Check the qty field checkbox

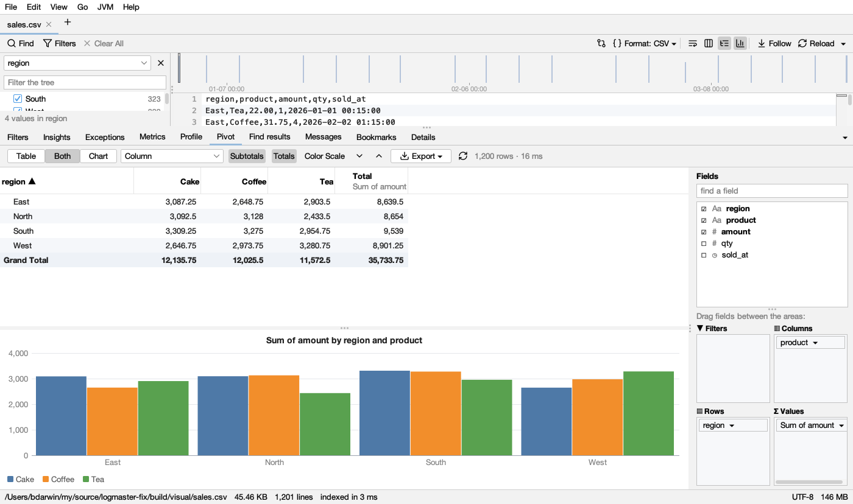coord(704,243)
